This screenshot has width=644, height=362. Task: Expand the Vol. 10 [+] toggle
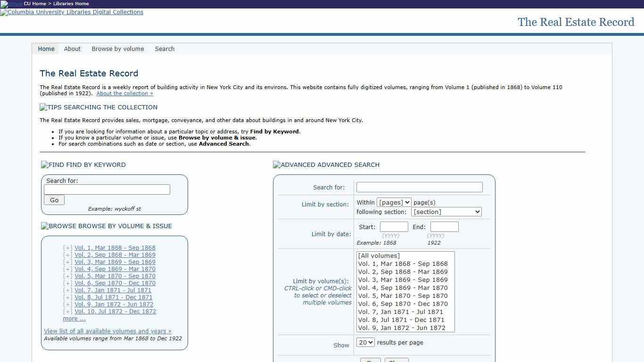[68, 312]
